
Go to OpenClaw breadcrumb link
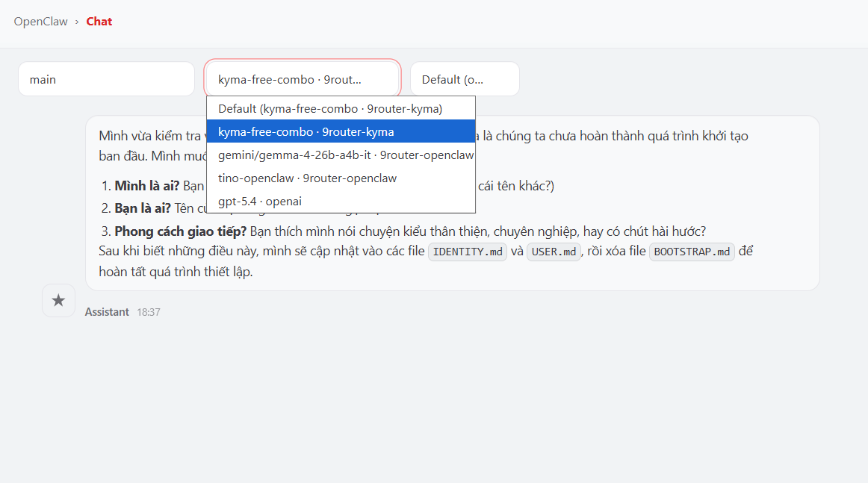click(x=40, y=22)
